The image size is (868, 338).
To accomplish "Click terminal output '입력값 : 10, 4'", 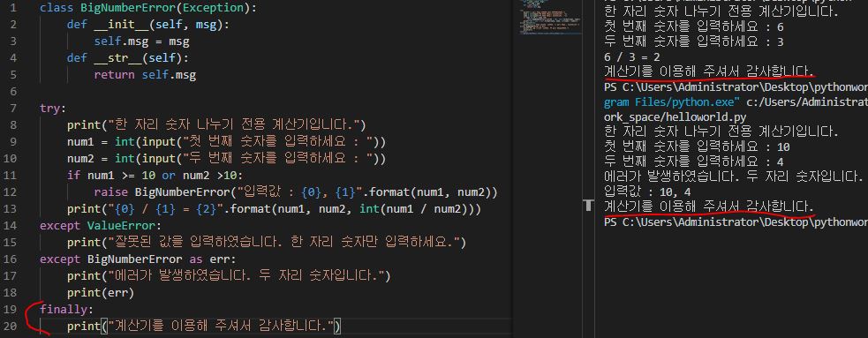I will coord(647,192).
